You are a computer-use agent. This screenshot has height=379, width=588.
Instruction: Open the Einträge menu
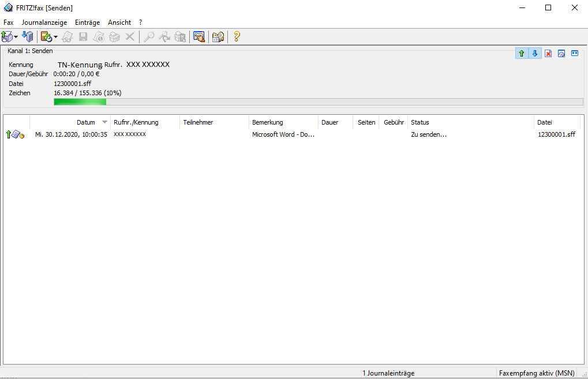pyautogui.click(x=87, y=22)
